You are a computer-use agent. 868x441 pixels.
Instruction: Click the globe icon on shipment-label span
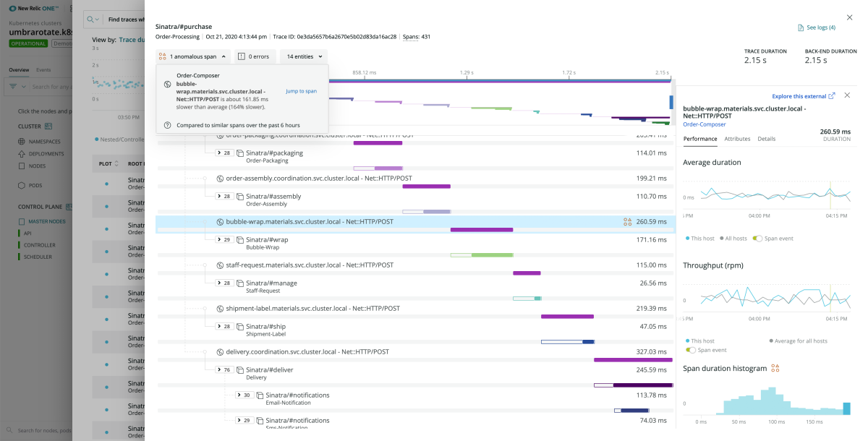tap(220, 308)
